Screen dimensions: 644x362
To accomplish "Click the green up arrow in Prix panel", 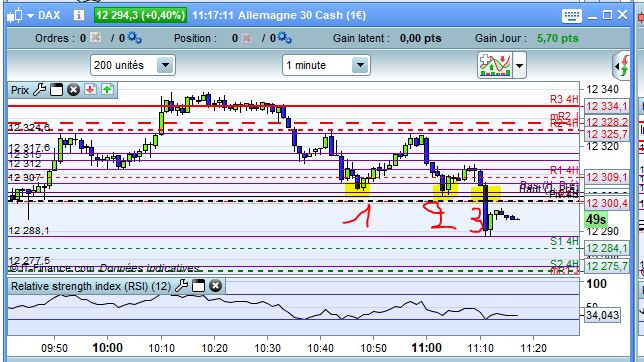I will pyautogui.click(x=108, y=90).
